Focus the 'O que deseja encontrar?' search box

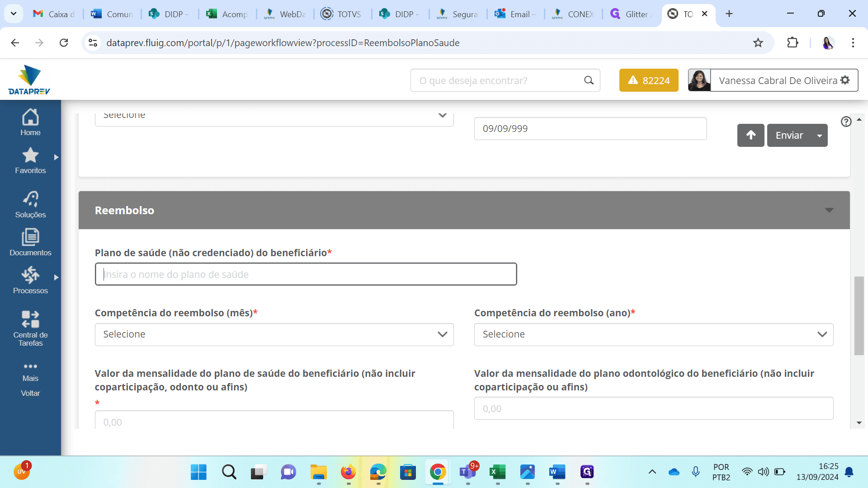pyautogui.click(x=505, y=80)
